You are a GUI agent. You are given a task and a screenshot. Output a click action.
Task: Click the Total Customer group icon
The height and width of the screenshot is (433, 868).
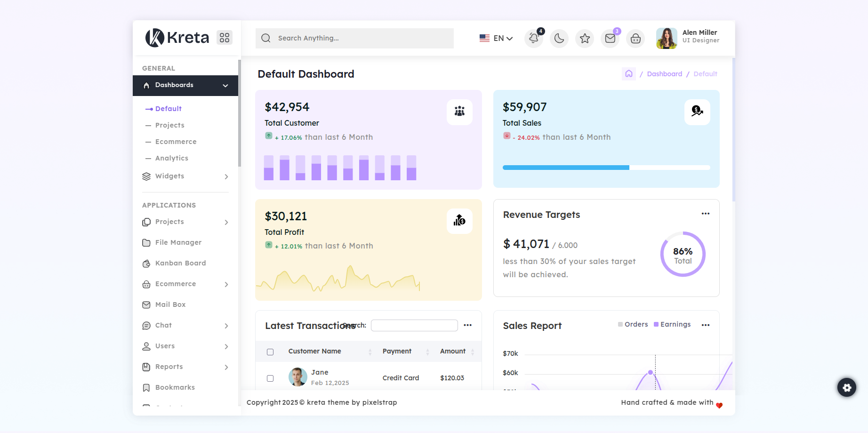[459, 112]
